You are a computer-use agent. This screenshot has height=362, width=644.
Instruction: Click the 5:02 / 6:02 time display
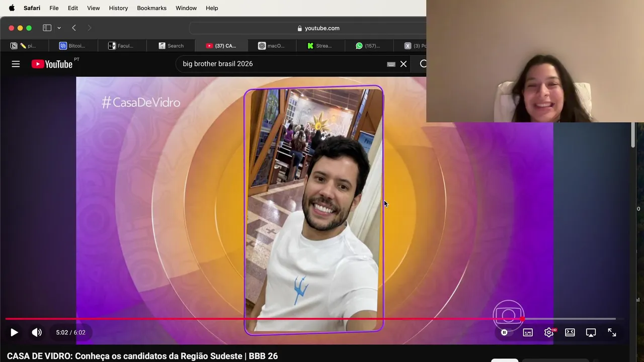click(70, 332)
